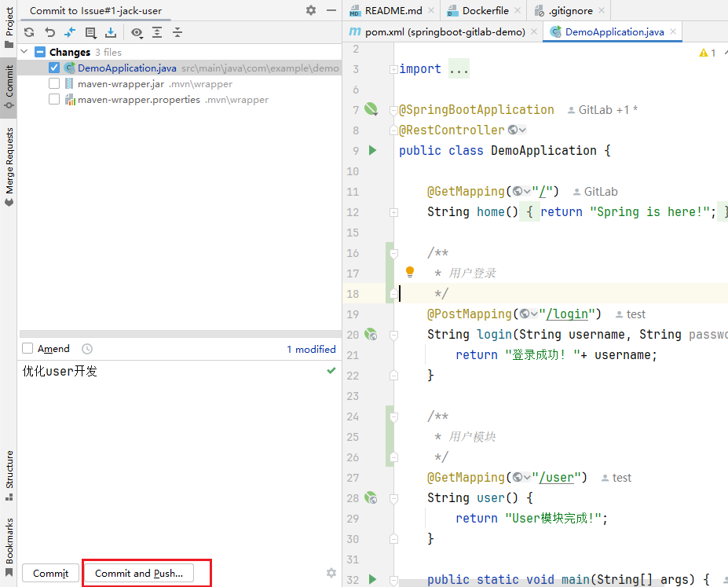Screen dimensions: 728x587
Task: Switch to the Dockerfile tab
Action: coord(485,10)
